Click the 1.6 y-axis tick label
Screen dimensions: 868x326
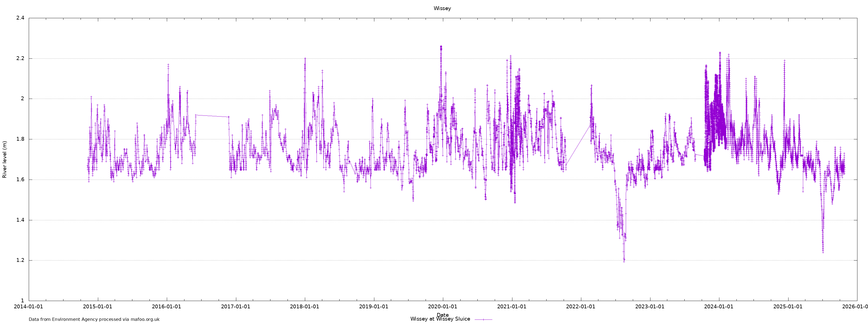(x=20, y=180)
